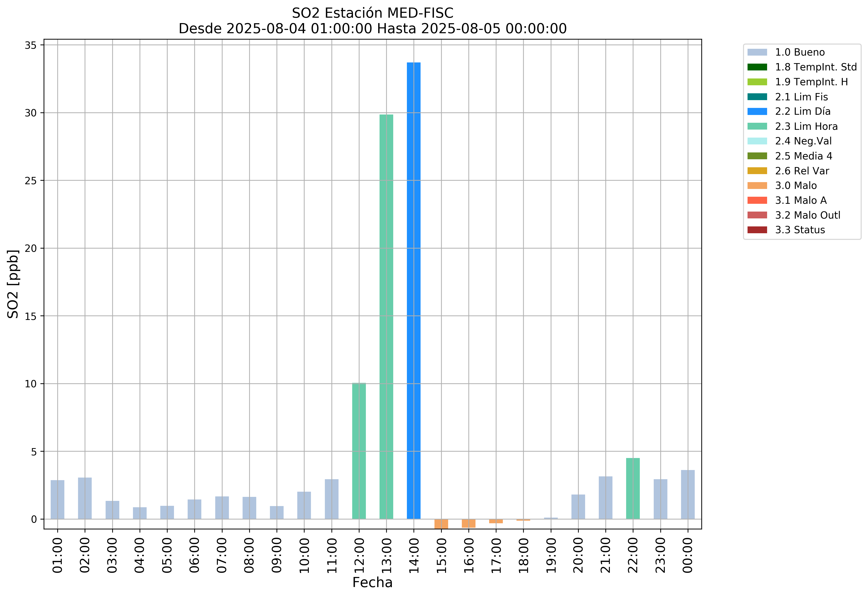Click the 1.8 TempInt. Std legend swatch
This screenshot has height=597, width=868.
[757, 67]
